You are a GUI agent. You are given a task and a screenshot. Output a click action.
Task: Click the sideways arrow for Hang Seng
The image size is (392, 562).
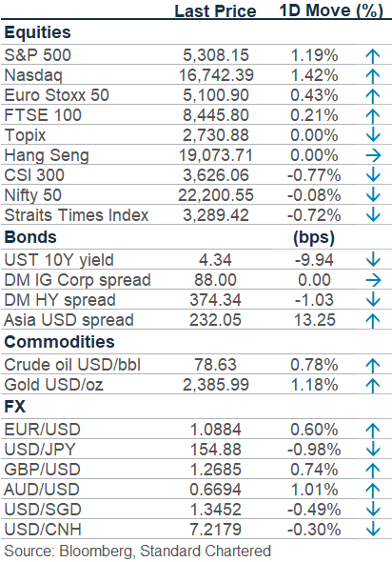click(x=373, y=155)
